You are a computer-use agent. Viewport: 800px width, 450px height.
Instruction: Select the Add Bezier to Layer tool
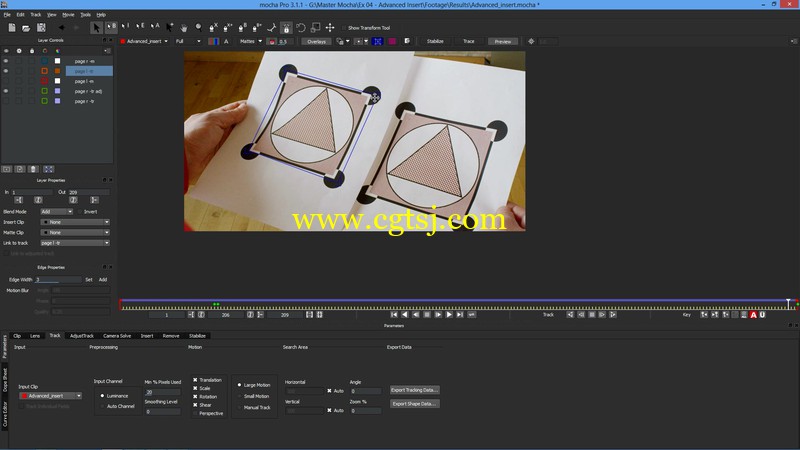pyautogui.click(x=257, y=28)
